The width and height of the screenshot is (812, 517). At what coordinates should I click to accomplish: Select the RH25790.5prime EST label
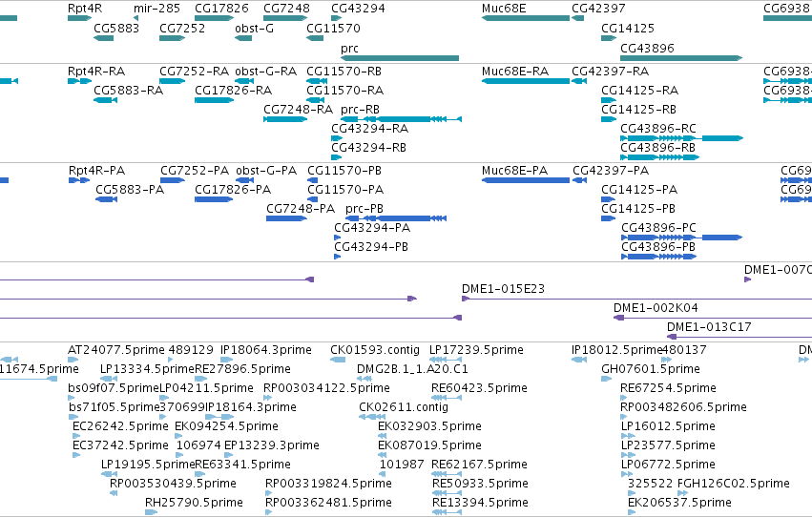point(195,503)
